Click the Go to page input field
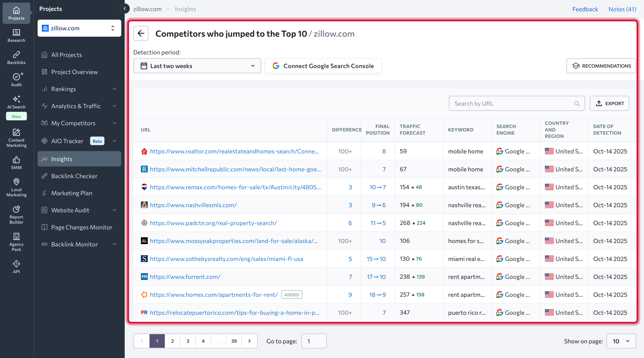The width and height of the screenshot is (644, 358). 314,341
